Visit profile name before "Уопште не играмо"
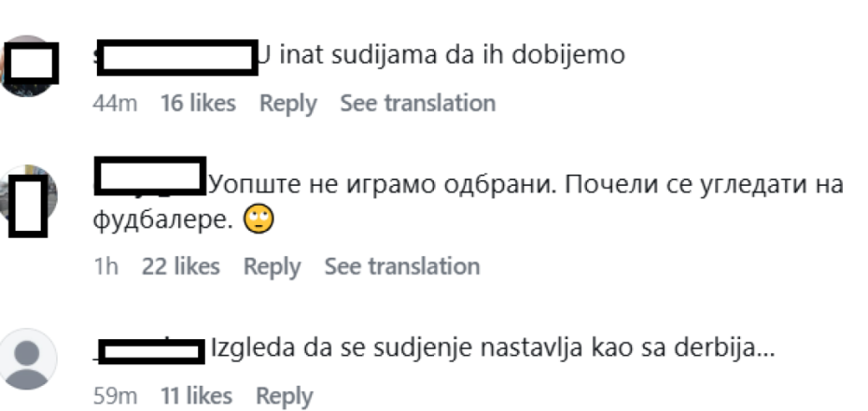The image size is (868, 411). tap(149, 177)
